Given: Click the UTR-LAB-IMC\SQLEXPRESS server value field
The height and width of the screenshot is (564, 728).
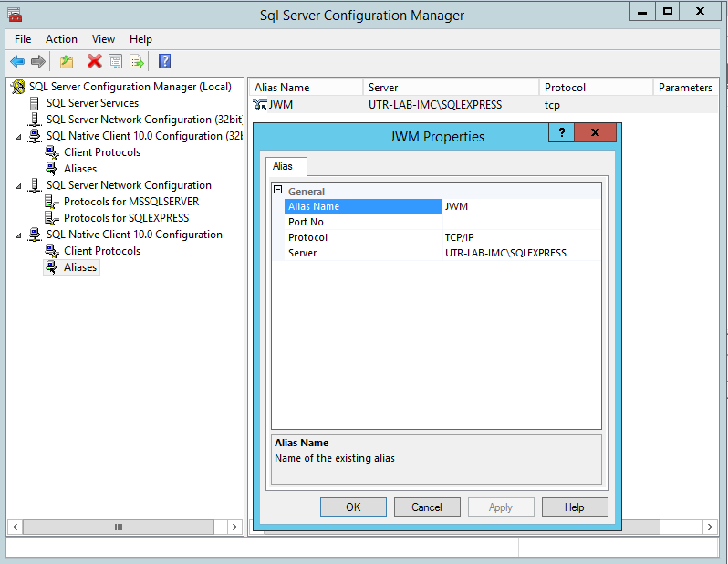Looking at the screenshot, I should 522,253.
